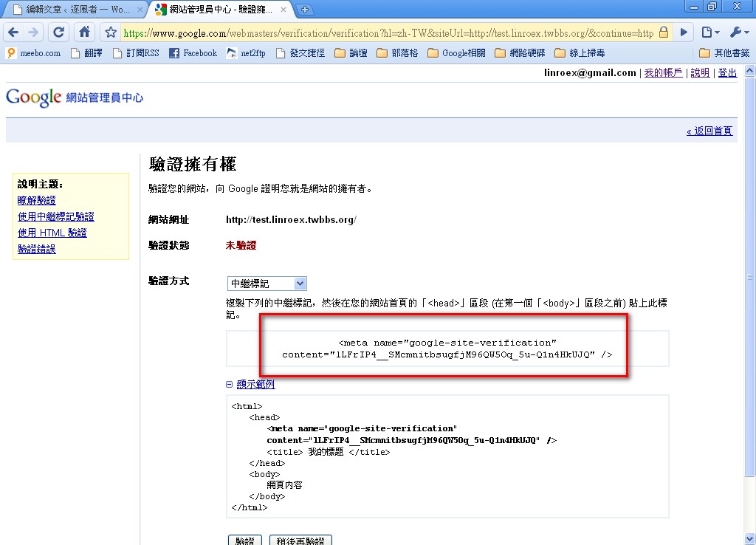Open the net2ftp bookmark

[x=247, y=53]
